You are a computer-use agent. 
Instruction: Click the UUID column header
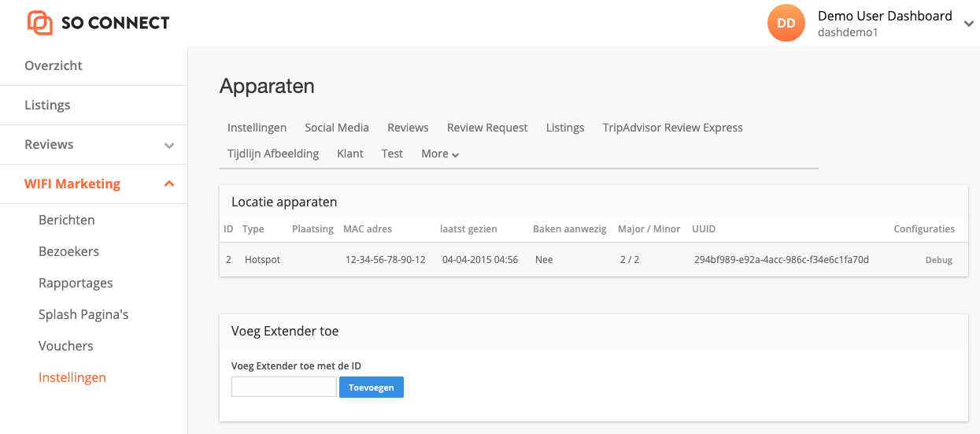click(704, 229)
